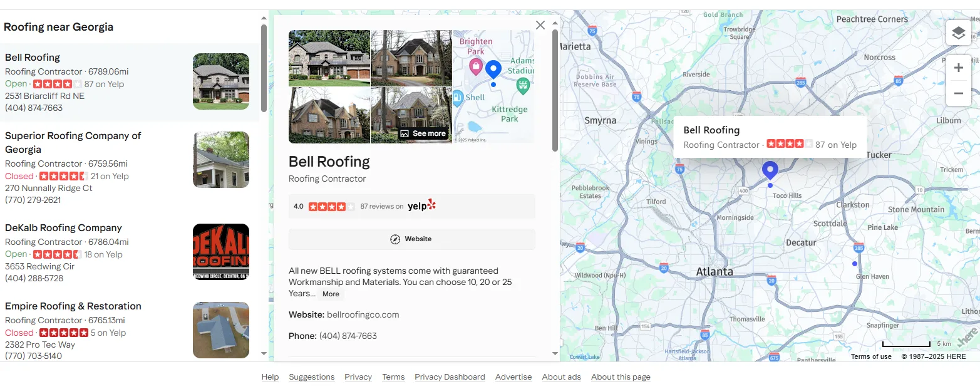The width and height of the screenshot is (980, 389).
Task: Click the Bell Roofing map tooltip title
Action: 711,130
